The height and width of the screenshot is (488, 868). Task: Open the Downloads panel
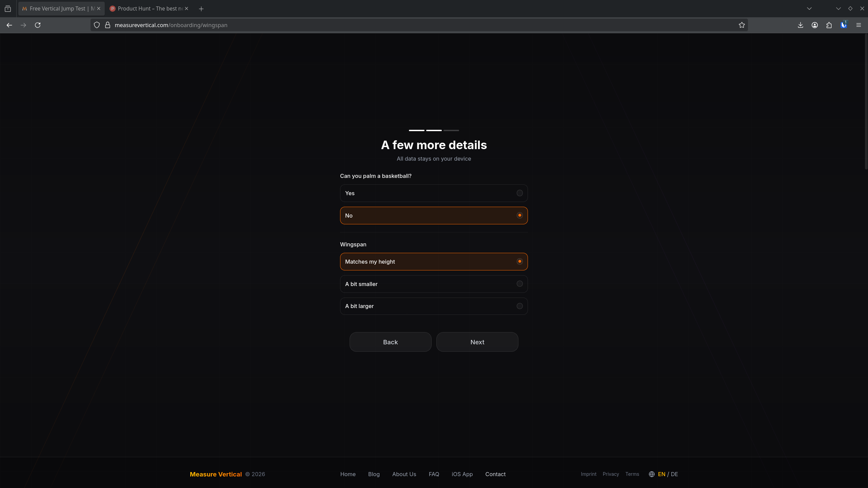pyautogui.click(x=800, y=25)
